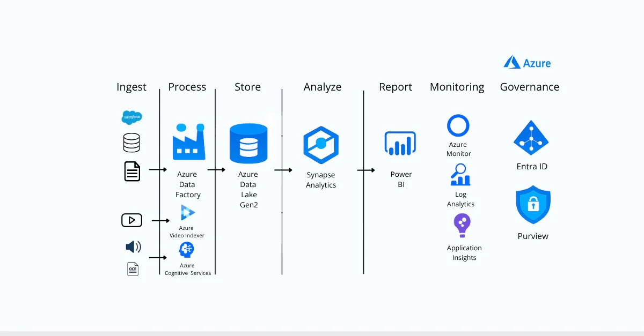Click the Azure Data Factory label
This screenshot has height=336, width=644.
188,185
